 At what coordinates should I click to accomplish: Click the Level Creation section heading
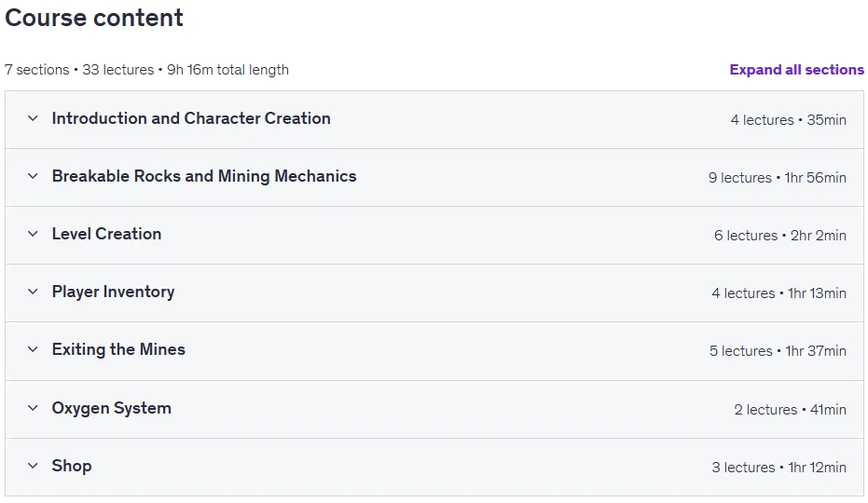pos(107,234)
